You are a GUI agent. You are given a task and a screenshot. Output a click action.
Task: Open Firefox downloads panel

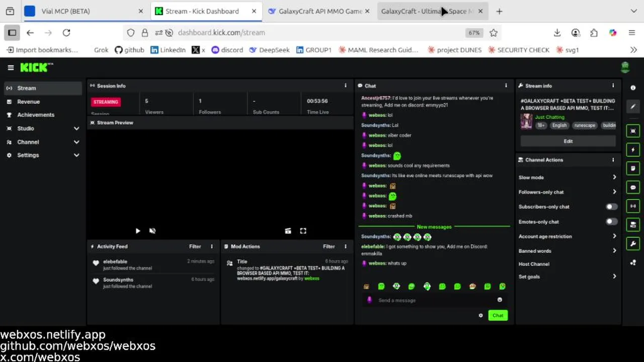point(557,33)
